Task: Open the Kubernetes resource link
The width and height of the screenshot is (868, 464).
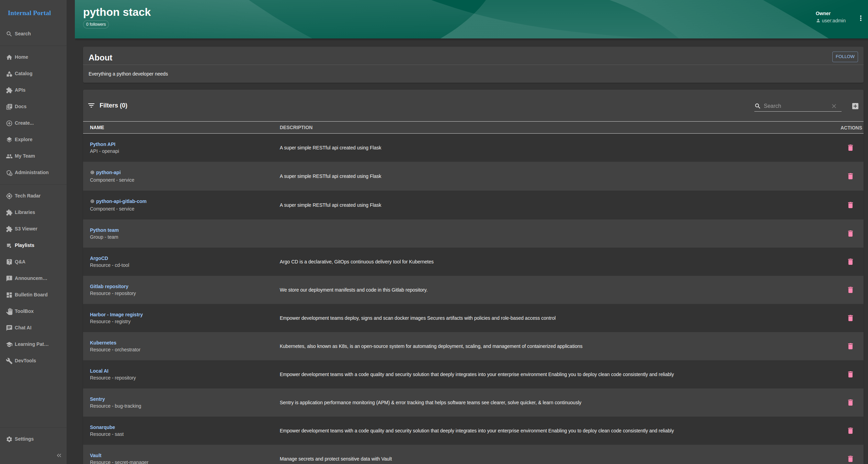Action: [x=103, y=343]
